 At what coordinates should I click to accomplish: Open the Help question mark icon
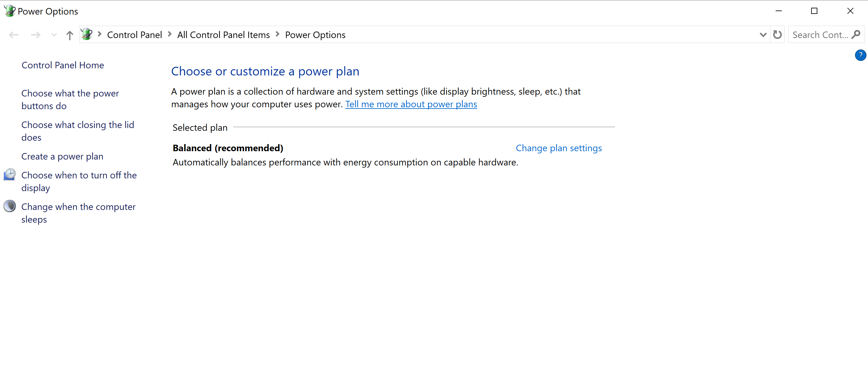[860, 55]
